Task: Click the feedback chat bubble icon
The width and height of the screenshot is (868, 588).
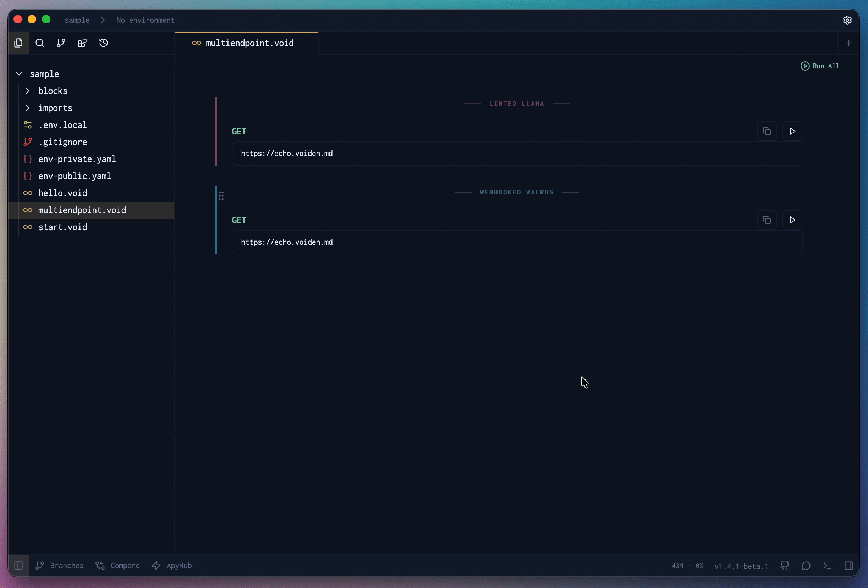Action: point(806,566)
